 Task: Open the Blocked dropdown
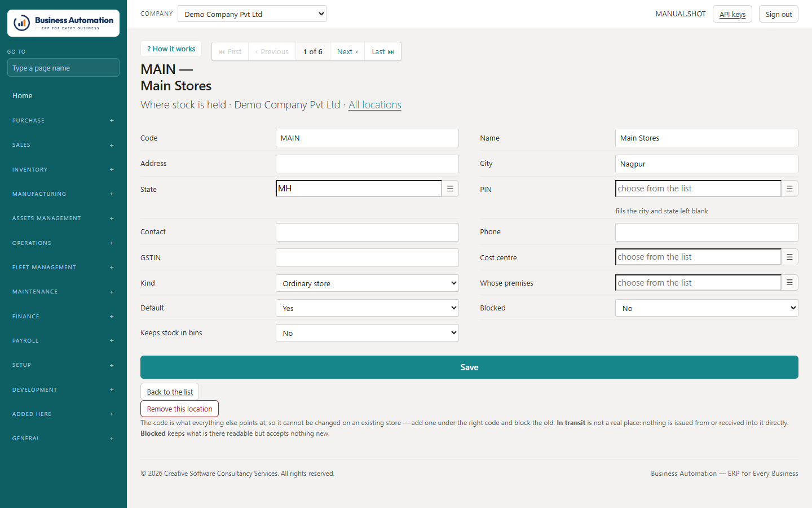(x=707, y=308)
